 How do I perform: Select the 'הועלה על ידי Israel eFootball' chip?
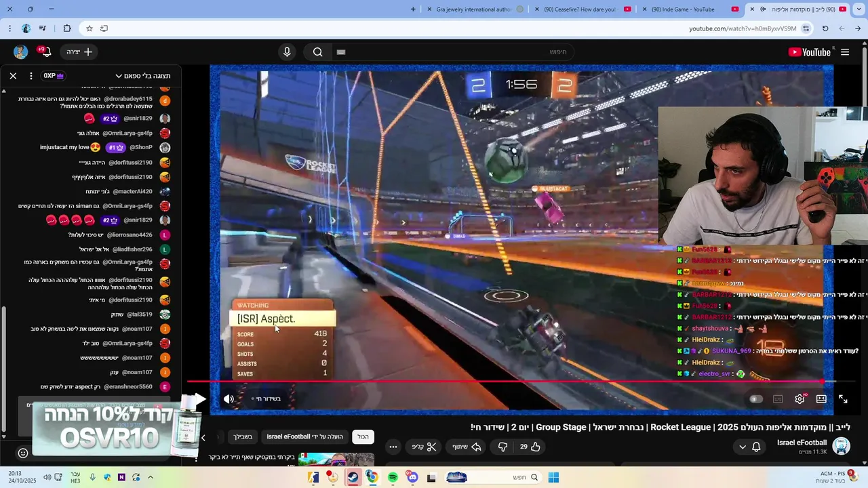304,437
